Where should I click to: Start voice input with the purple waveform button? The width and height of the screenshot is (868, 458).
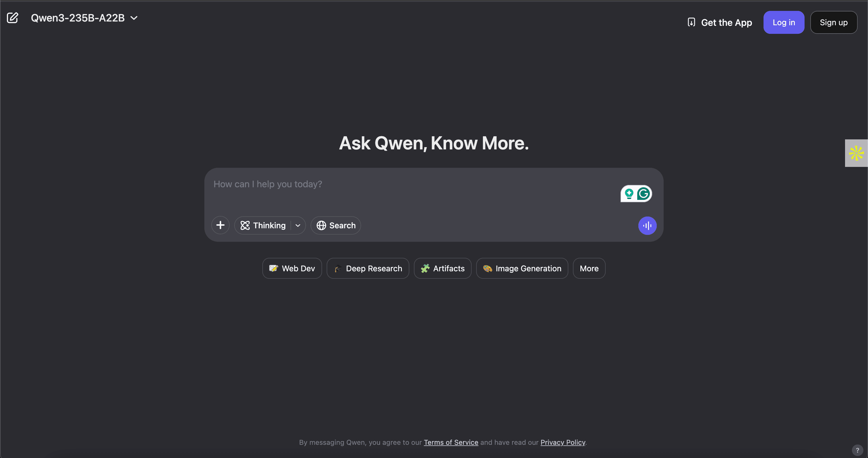647,226
